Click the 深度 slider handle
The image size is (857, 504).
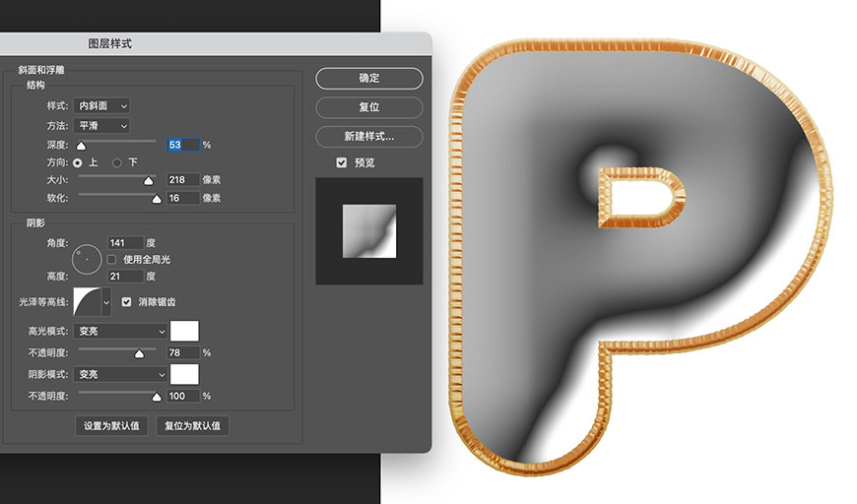(81, 146)
